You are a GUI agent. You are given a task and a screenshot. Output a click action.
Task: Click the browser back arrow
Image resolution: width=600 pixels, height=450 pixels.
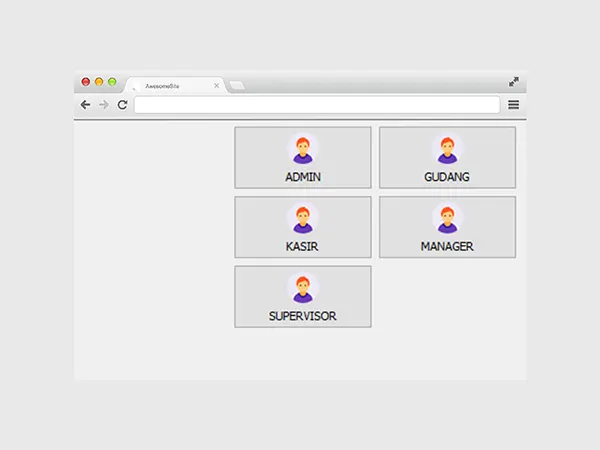coord(85,105)
